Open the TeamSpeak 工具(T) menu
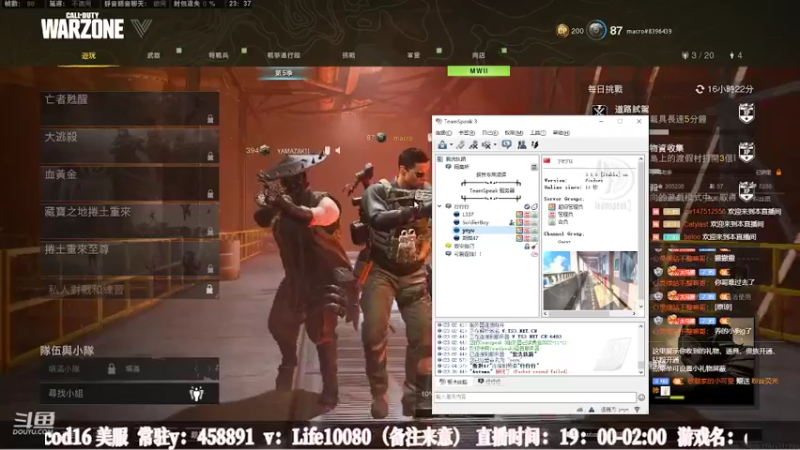The image size is (800, 450). [x=538, y=133]
